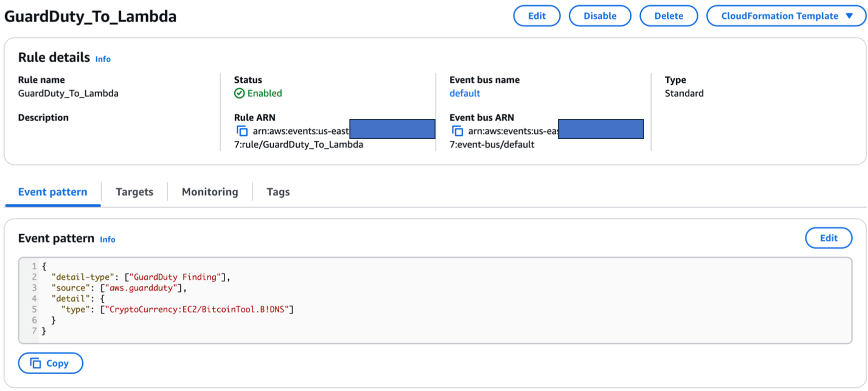Click the Edit button beside the rule title

tap(537, 16)
